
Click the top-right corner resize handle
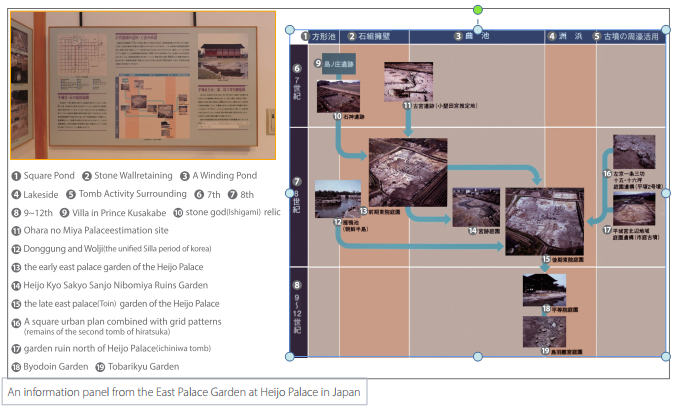click(x=667, y=30)
